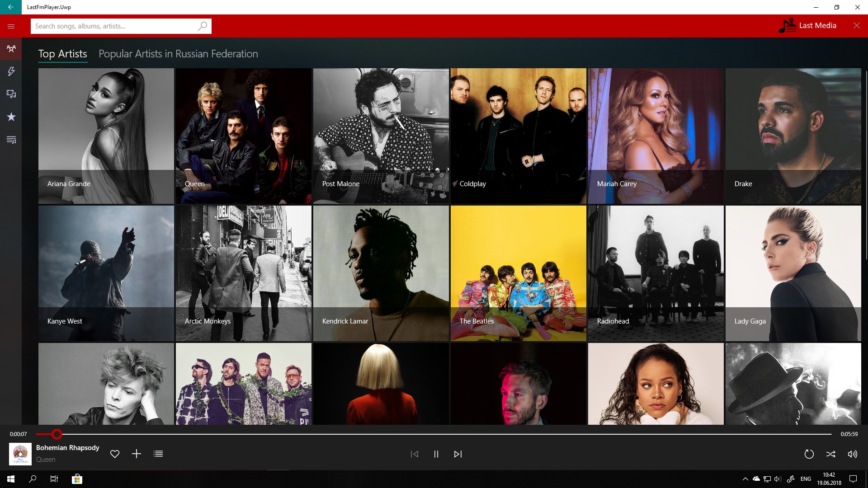The width and height of the screenshot is (868, 488).
Task: Click the Bohemian Rhapsody song title
Action: point(68,448)
